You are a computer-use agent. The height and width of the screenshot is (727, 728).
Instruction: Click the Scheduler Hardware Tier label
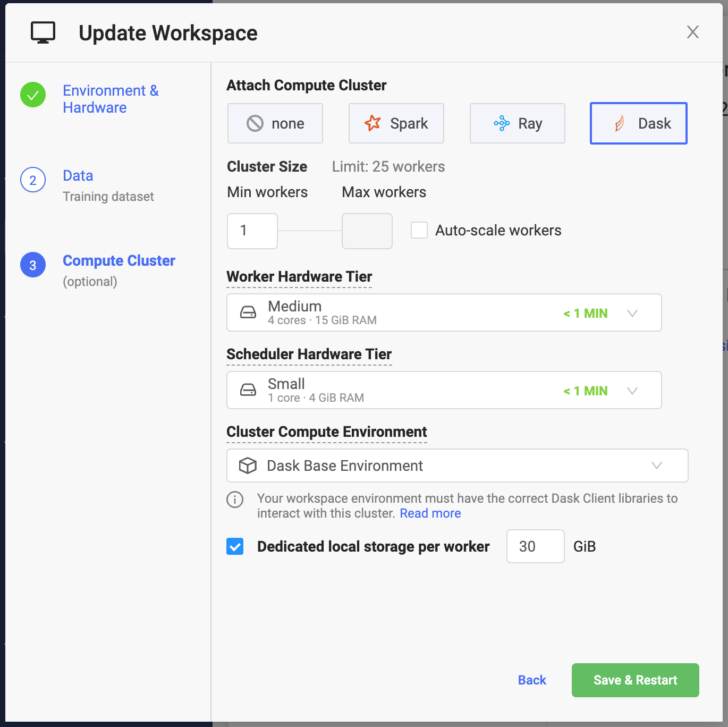[309, 354]
